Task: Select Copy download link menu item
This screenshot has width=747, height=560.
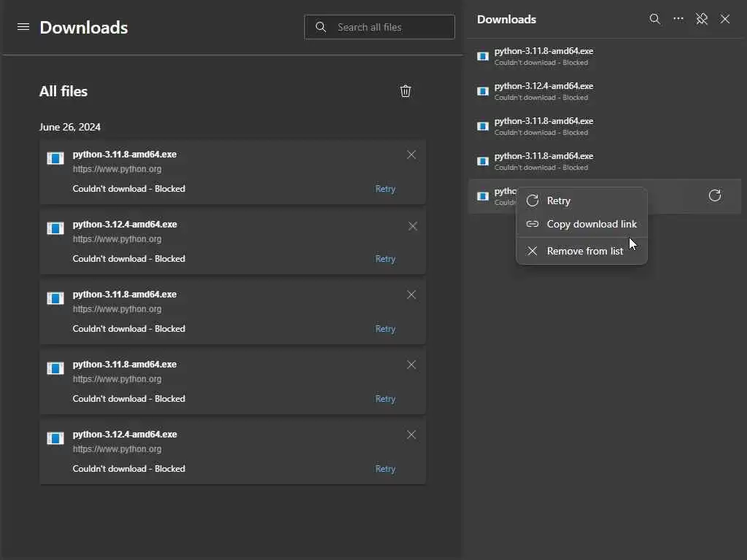Action: tap(591, 224)
